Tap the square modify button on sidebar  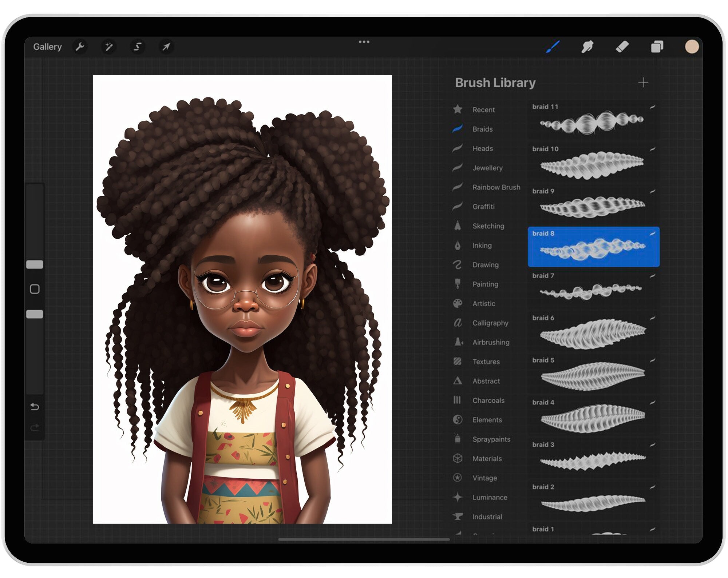coord(35,289)
